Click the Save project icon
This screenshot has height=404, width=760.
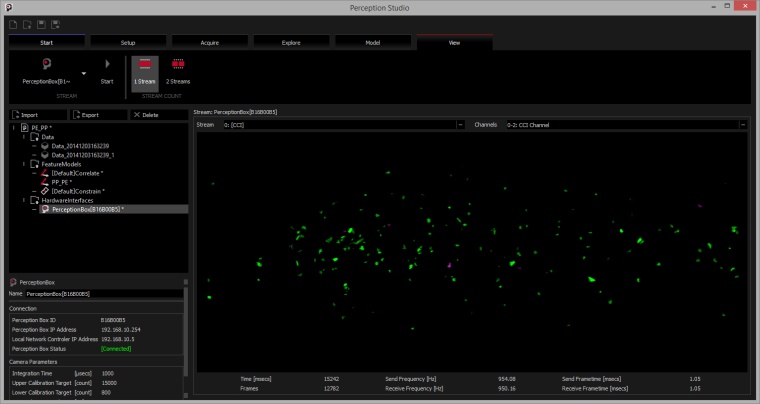pos(40,23)
